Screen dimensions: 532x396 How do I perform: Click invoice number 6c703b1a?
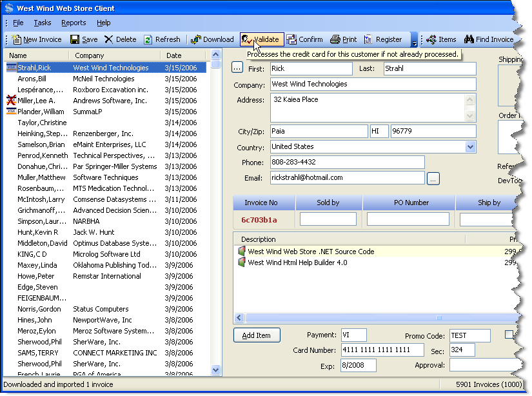(259, 220)
